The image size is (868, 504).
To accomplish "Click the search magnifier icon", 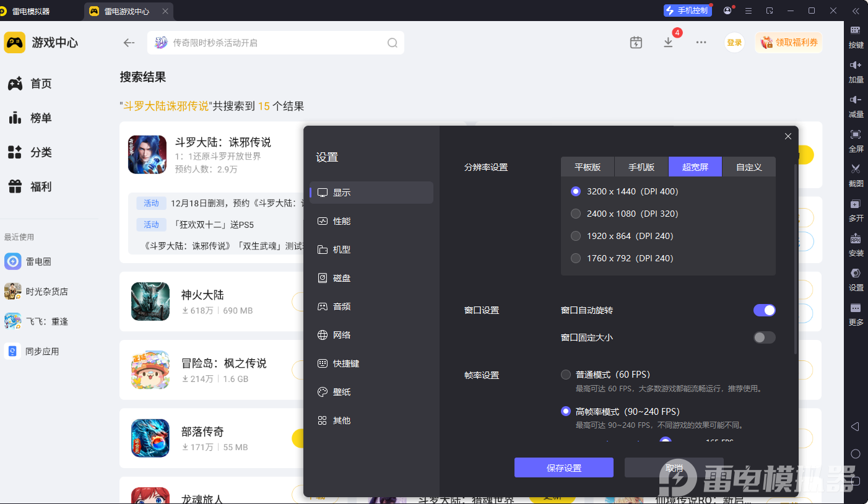I will coord(393,43).
